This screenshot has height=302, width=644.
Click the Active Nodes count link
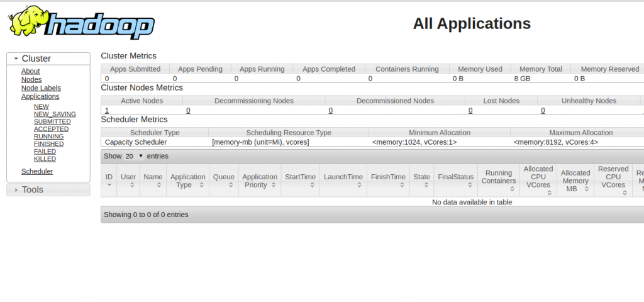107,110
